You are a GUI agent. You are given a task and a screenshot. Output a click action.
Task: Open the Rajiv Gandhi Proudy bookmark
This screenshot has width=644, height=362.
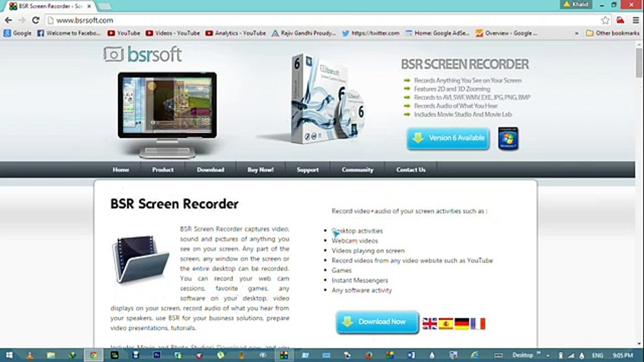point(303,33)
